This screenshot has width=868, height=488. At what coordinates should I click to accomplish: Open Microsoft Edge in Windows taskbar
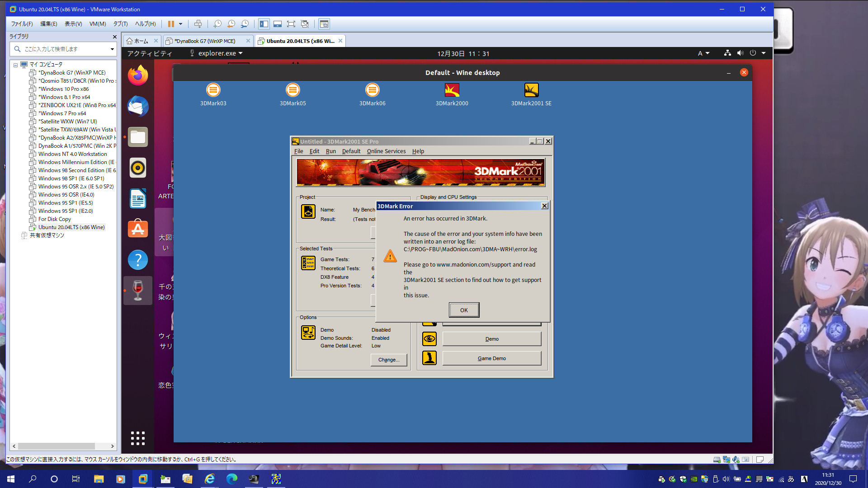tap(231, 479)
